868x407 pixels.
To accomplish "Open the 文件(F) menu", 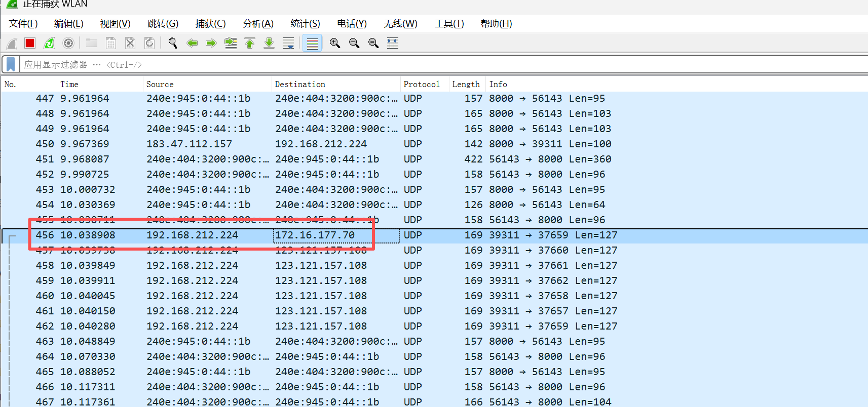I will point(23,24).
